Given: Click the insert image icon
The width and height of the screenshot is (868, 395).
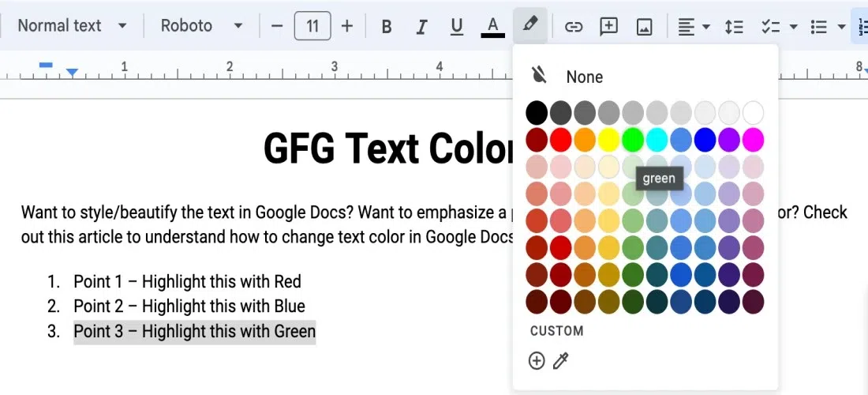Looking at the screenshot, I should (x=645, y=26).
